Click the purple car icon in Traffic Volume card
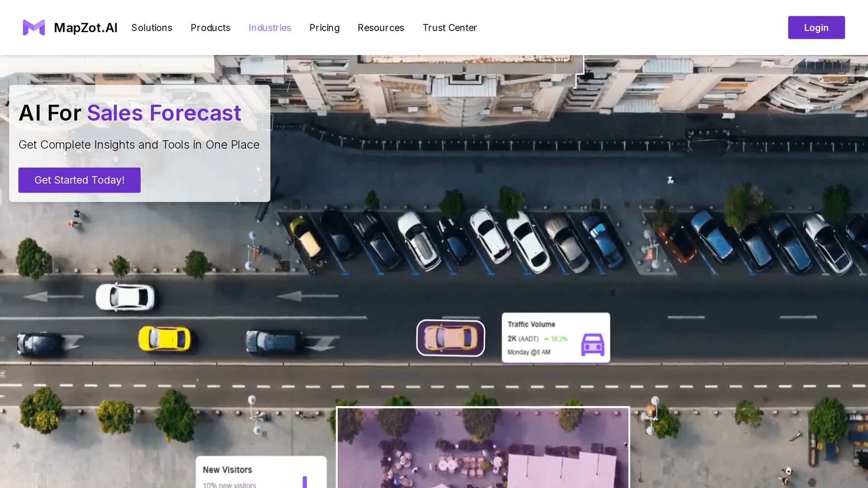This screenshot has width=868, height=488. [593, 345]
